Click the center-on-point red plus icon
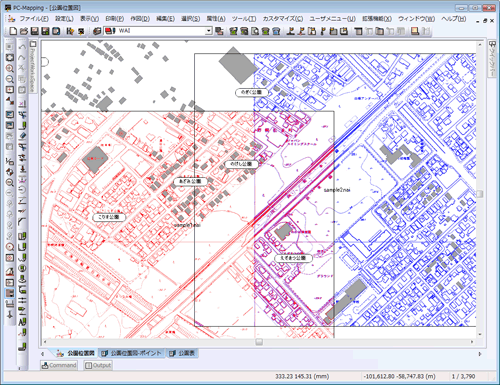This screenshot has width=500, height=385. (x=10, y=90)
